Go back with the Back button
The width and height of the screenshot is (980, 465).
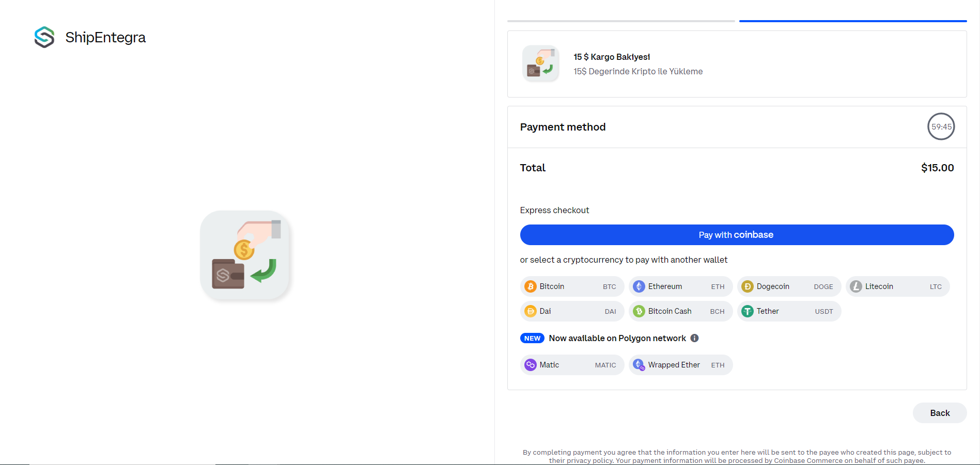[940, 413]
